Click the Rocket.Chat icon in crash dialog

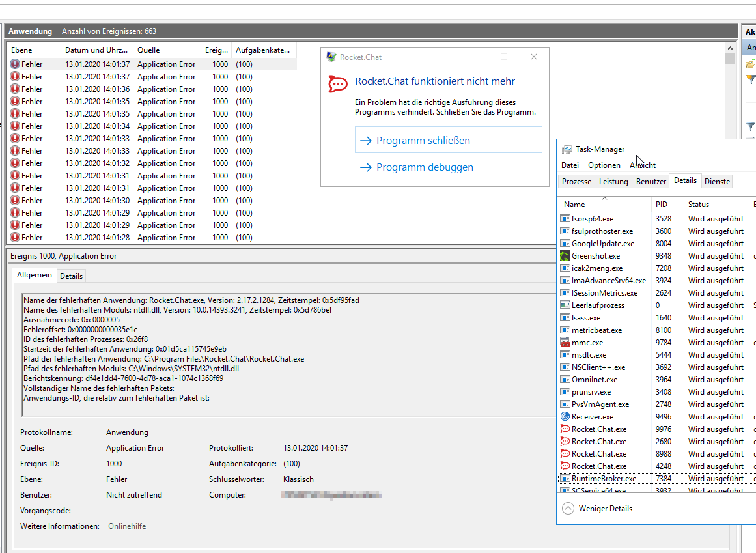point(337,84)
